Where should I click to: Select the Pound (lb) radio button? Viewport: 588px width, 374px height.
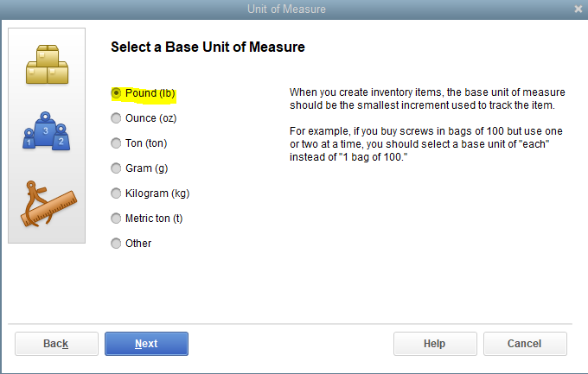click(x=116, y=92)
